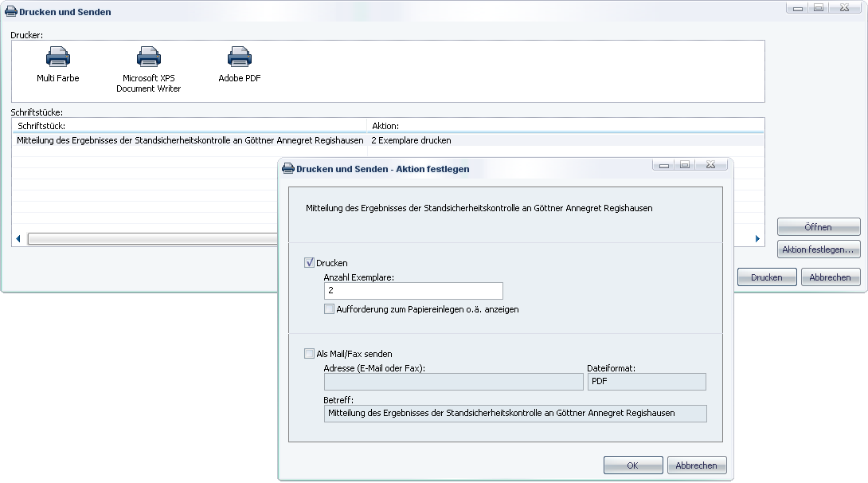Click the Öffnen button
This screenshot has height=483, width=868.
point(819,227)
